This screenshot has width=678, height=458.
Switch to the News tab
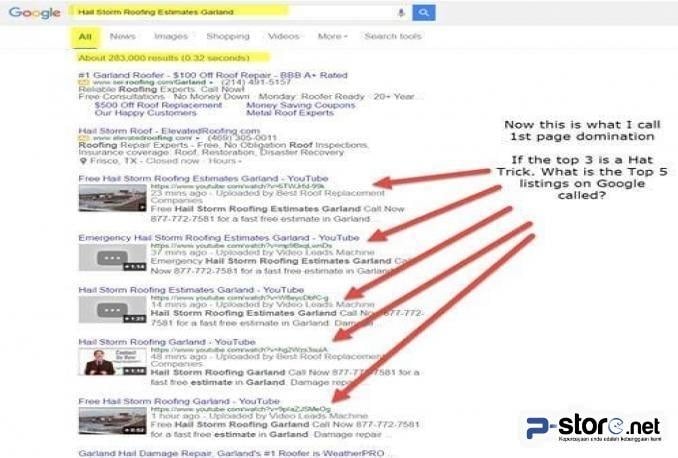point(123,36)
